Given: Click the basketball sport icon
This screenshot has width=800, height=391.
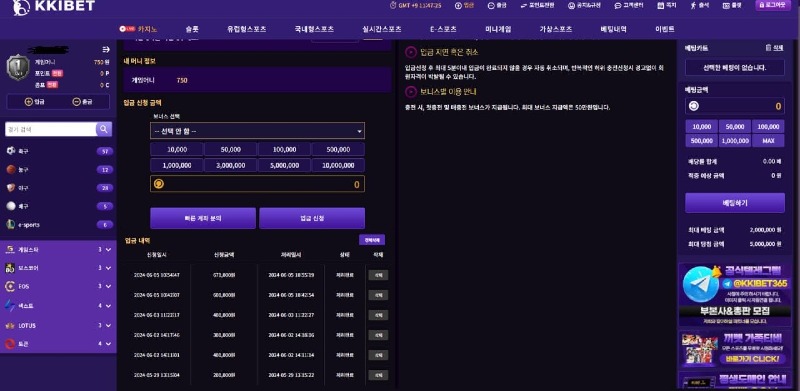Looking at the screenshot, I should [11, 169].
